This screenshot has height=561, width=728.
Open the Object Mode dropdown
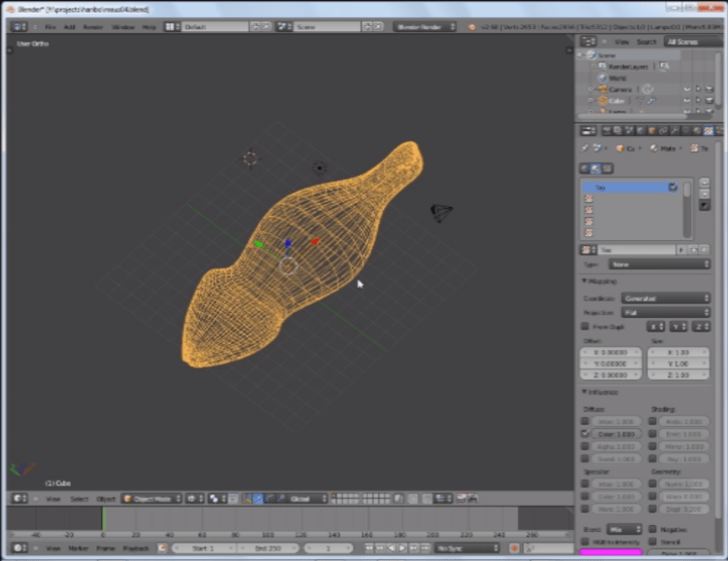click(151, 499)
